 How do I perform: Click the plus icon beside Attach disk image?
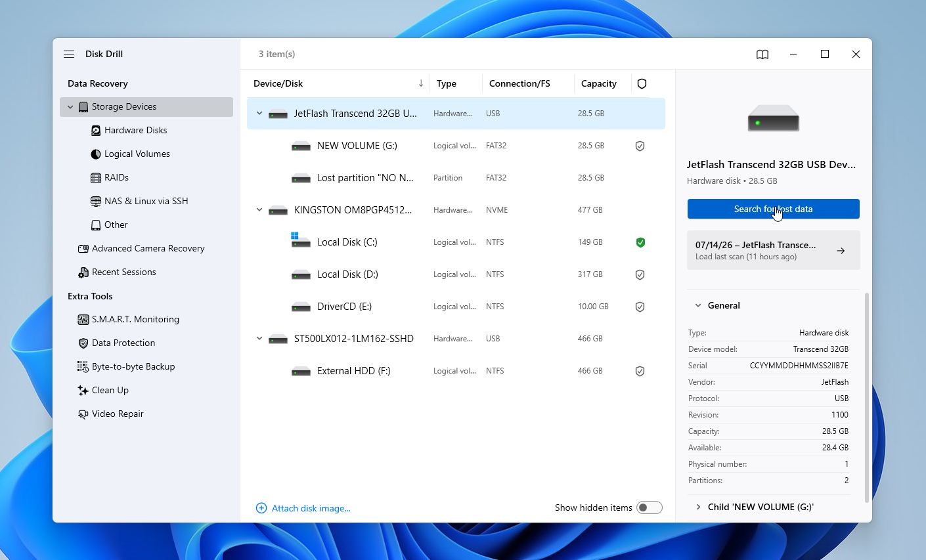pyautogui.click(x=261, y=507)
